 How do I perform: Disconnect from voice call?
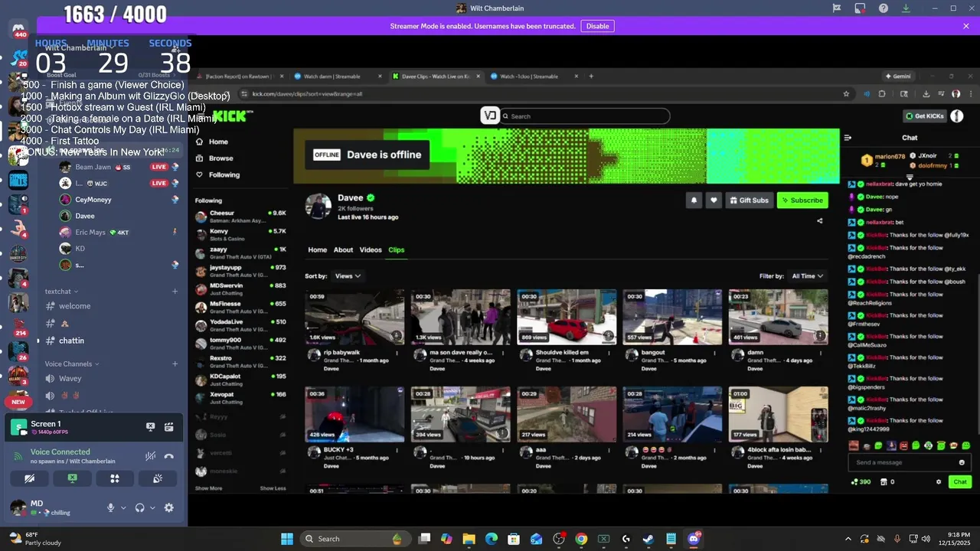coord(169,456)
